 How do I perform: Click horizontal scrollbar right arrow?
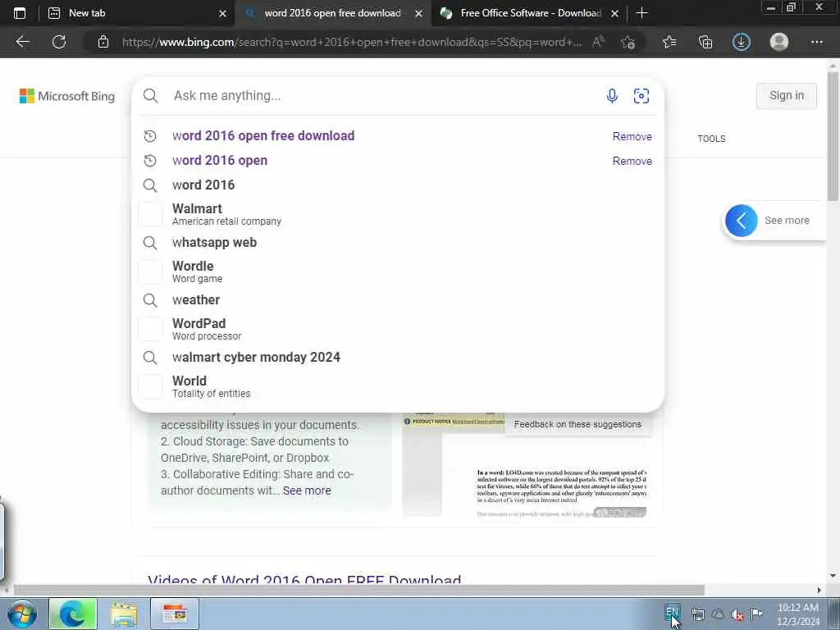(819, 591)
